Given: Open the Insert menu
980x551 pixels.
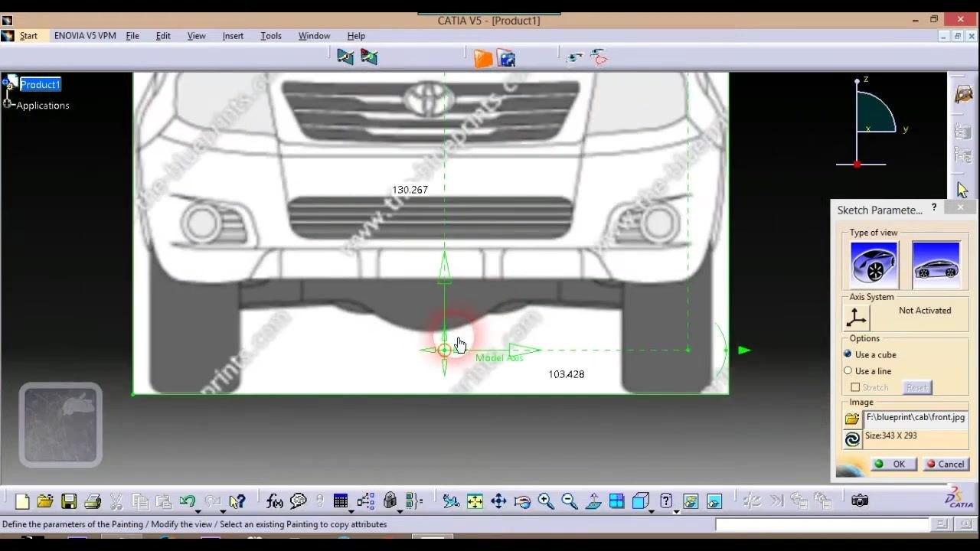Looking at the screenshot, I should (x=233, y=36).
